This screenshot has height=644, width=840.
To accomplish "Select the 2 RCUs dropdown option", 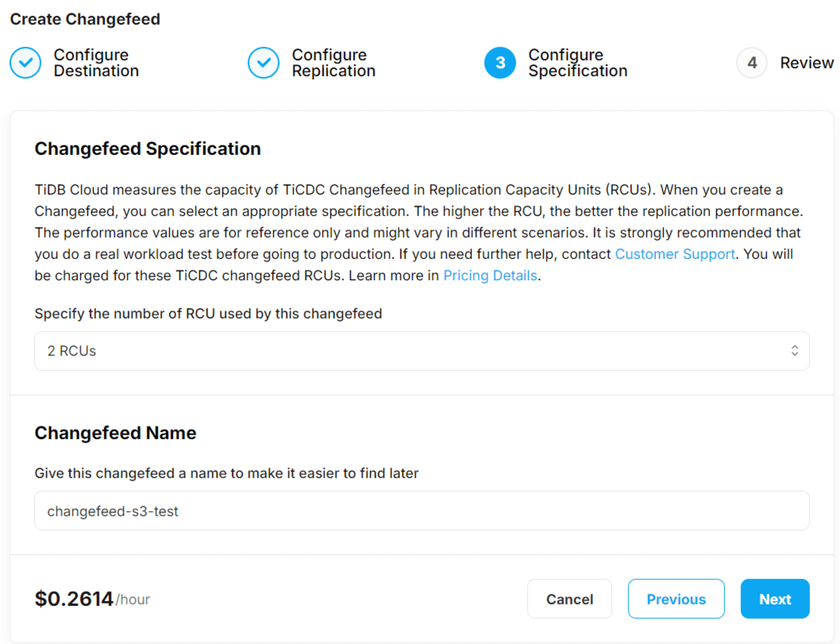I will point(421,350).
